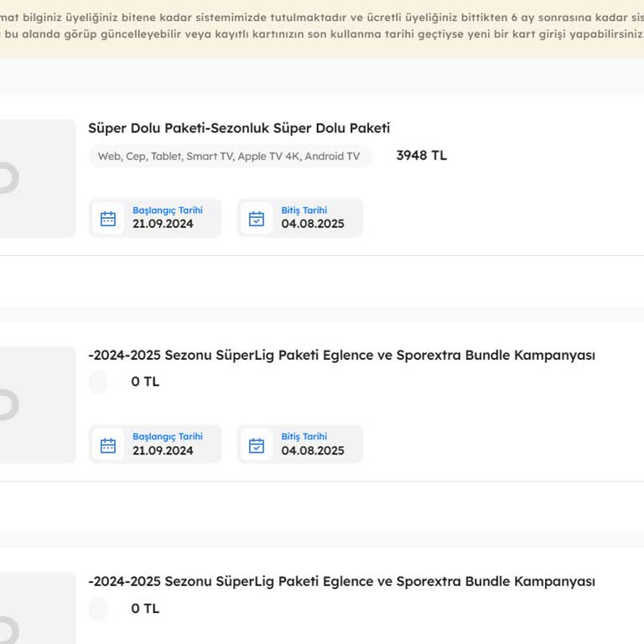Click the end date calendar icon in the middle Bundle card
Screen dimensions: 644x644
tap(257, 445)
